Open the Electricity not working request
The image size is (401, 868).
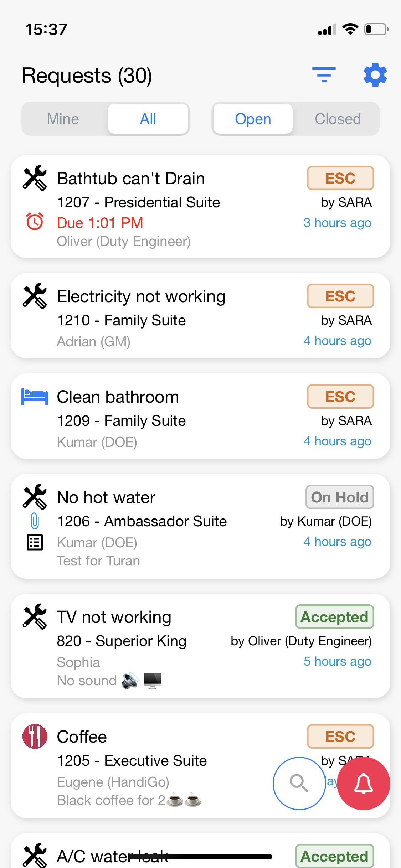(141, 297)
